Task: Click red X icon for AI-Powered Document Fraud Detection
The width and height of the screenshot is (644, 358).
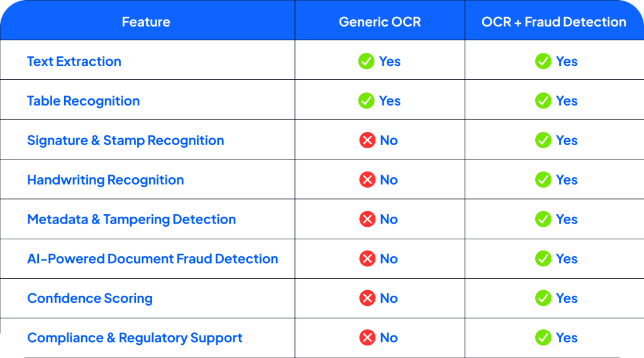Action: (x=367, y=258)
